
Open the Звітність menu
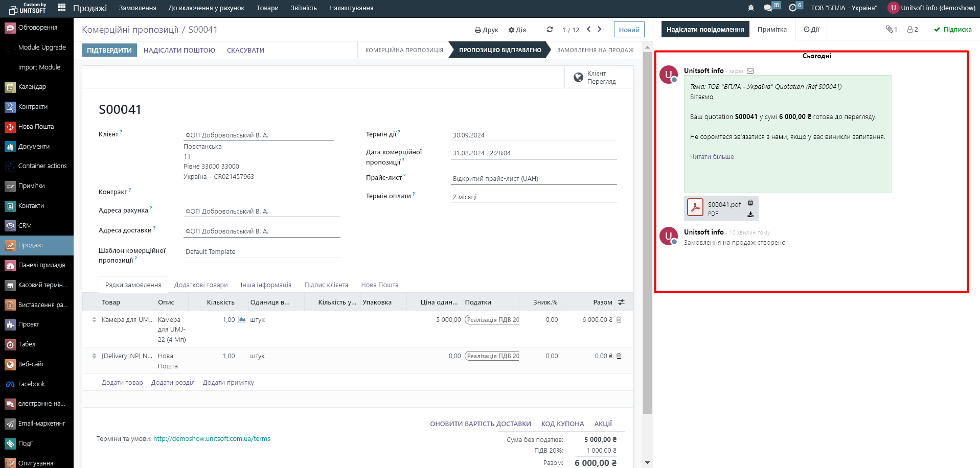(304, 8)
